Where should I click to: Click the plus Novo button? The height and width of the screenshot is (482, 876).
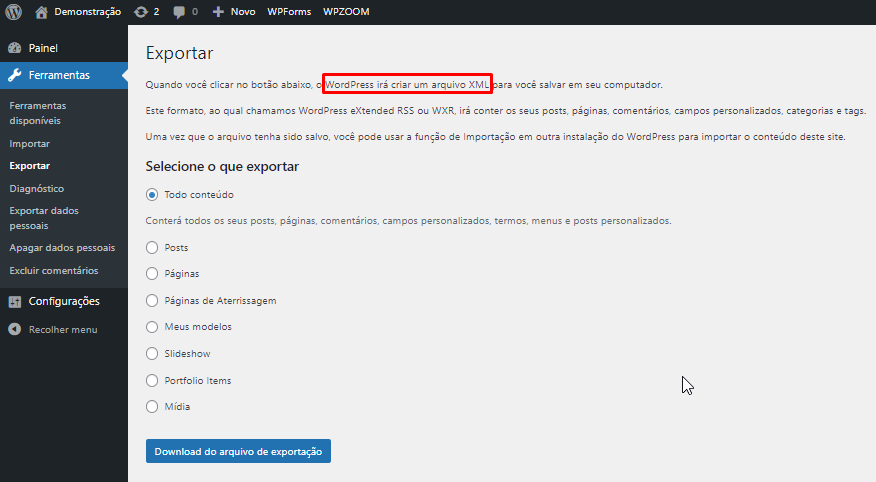(234, 12)
